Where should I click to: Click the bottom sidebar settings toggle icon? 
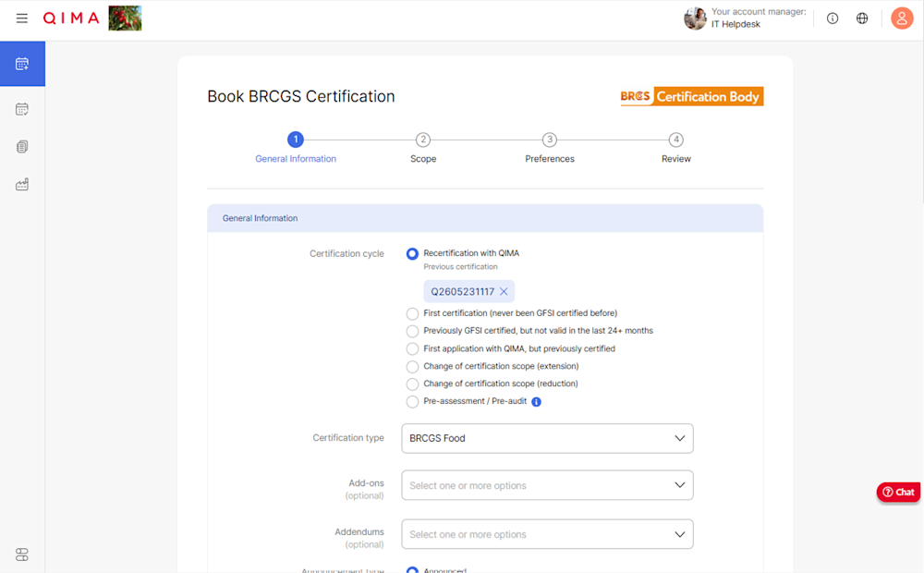(22, 555)
